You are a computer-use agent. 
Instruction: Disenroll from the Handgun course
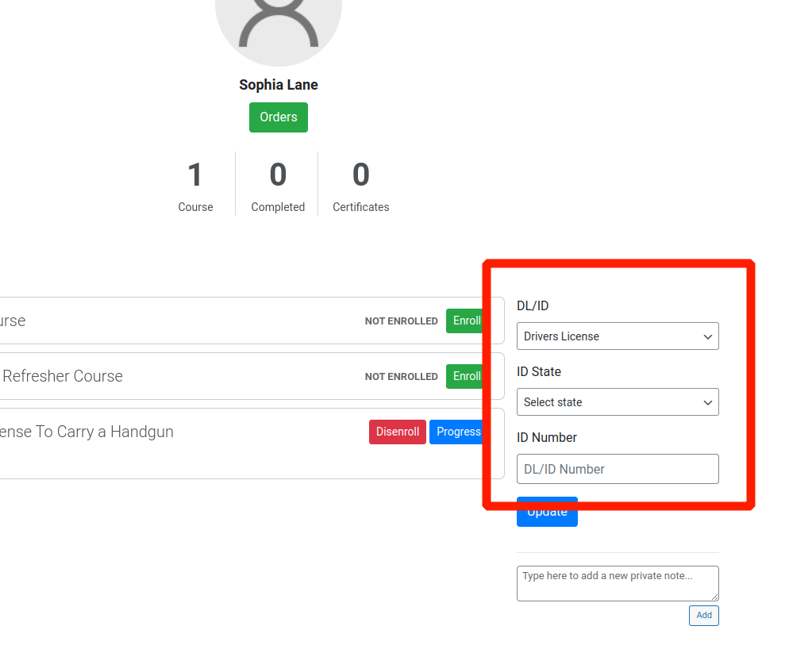398,432
